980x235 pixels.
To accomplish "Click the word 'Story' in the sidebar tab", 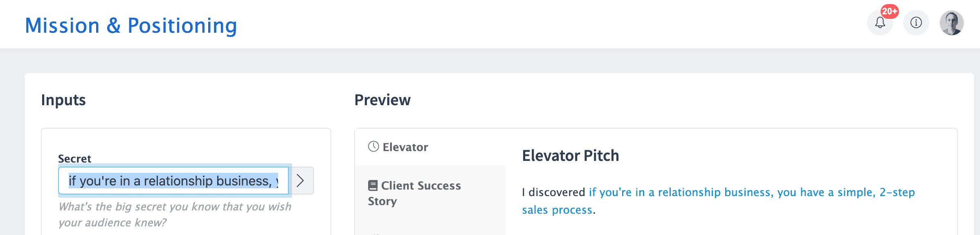I will pyautogui.click(x=382, y=201).
